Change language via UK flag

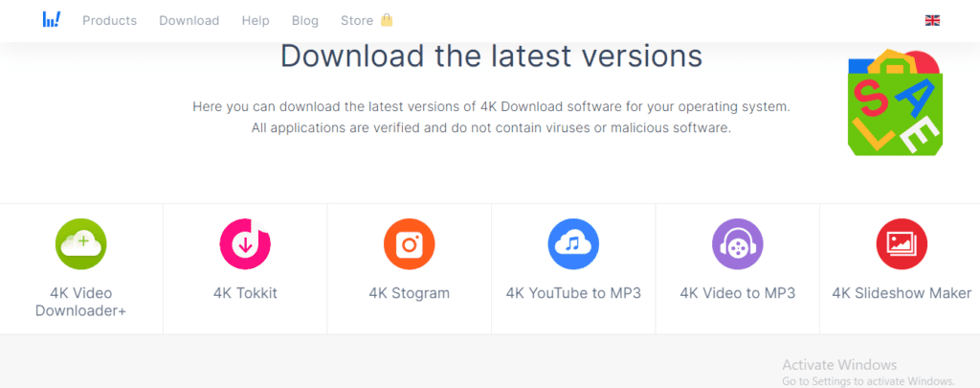pyautogui.click(x=932, y=21)
